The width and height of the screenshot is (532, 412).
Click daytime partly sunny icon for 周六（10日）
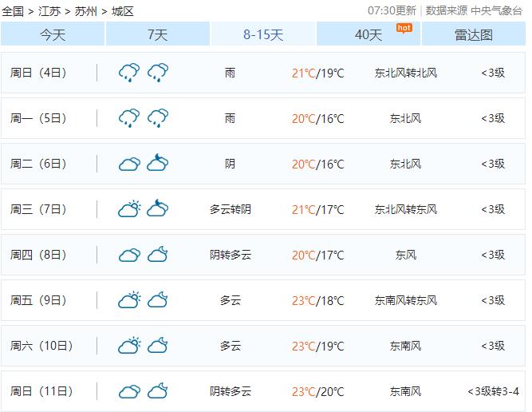point(129,345)
